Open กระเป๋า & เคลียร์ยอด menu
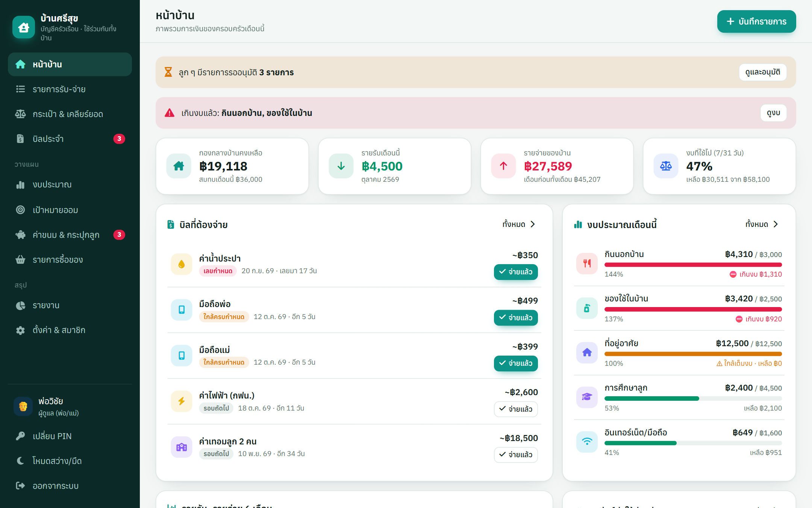812x508 pixels. tap(70, 114)
